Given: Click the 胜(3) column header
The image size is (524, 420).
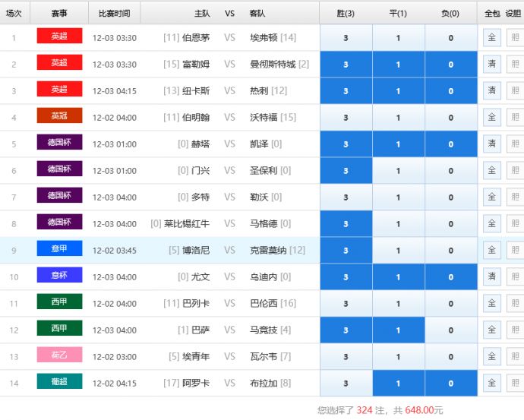Looking at the screenshot, I should point(346,13).
